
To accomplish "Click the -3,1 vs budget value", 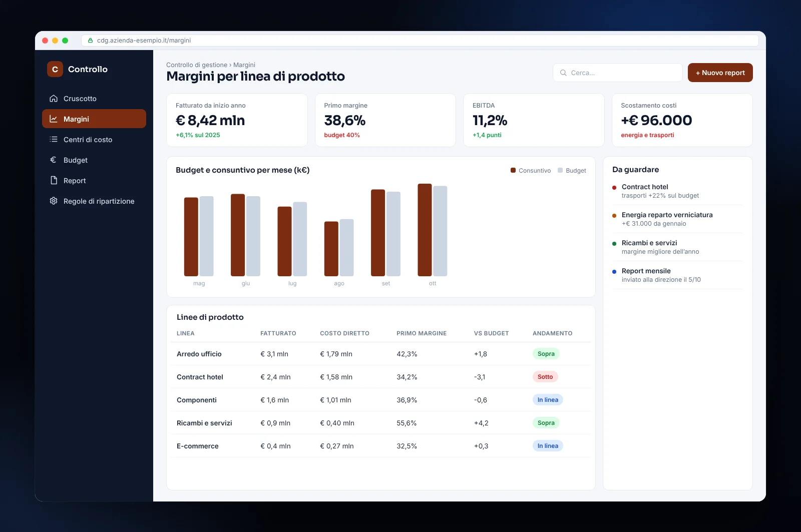I will [x=480, y=377].
